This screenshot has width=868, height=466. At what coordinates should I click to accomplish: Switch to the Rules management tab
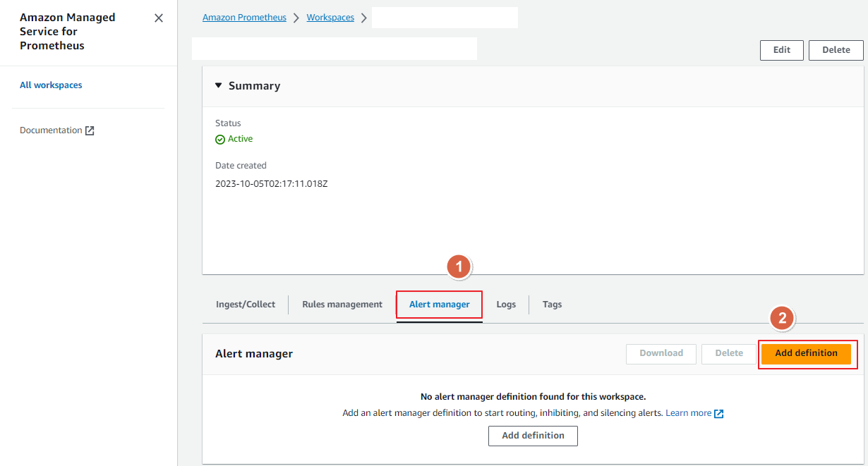click(x=342, y=305)
